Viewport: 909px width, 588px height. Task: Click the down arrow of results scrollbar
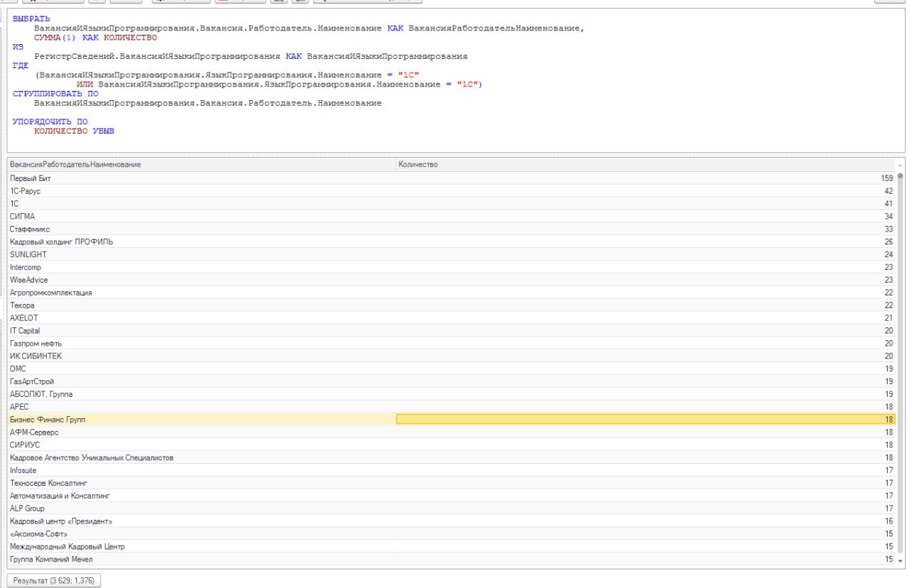(900, 560)
